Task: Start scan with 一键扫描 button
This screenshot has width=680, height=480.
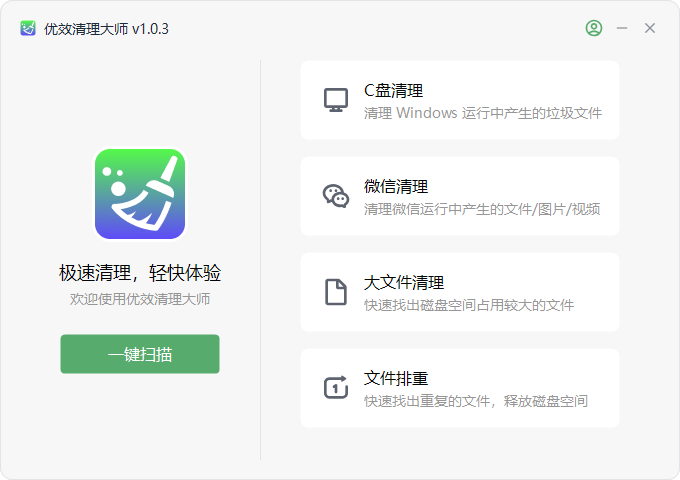Action: coord(140,354)
